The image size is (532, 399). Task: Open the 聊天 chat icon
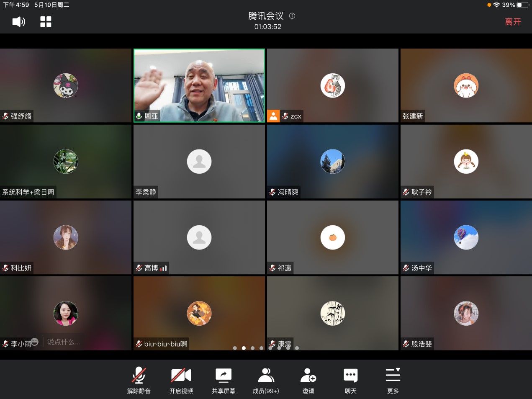(350, 380)
